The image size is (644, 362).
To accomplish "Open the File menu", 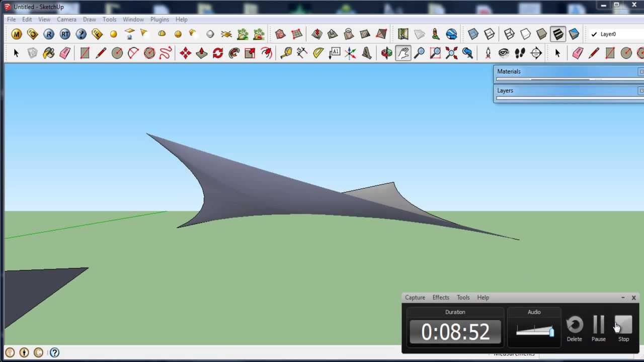I will tap(11, 19).
